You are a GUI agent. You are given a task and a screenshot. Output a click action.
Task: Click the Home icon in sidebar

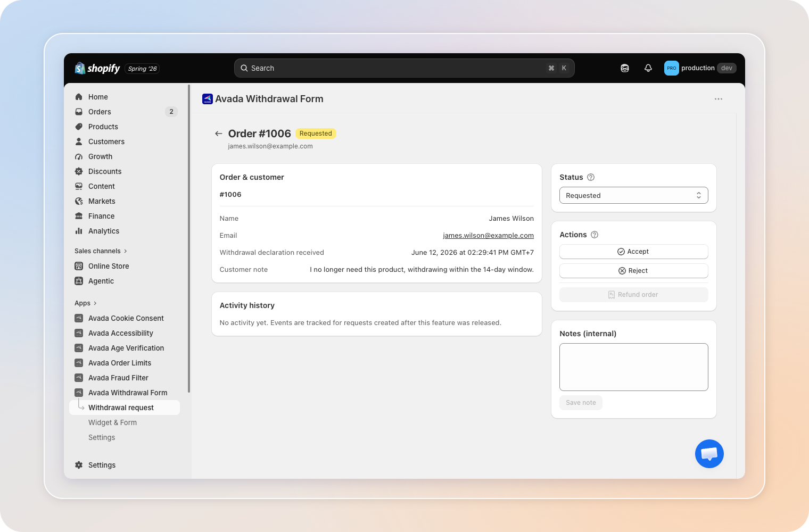coord(79,97)
